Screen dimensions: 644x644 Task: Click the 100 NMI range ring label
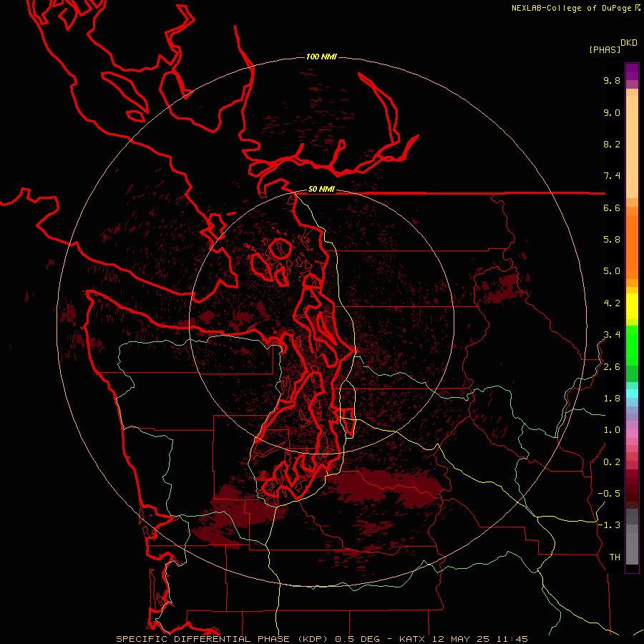[321, 57]
